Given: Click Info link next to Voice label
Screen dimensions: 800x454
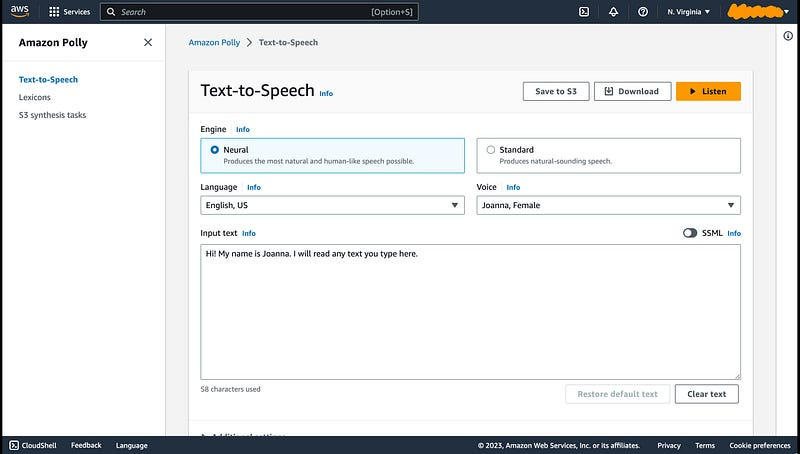Looking at the screenshot, I should (513, 187).
